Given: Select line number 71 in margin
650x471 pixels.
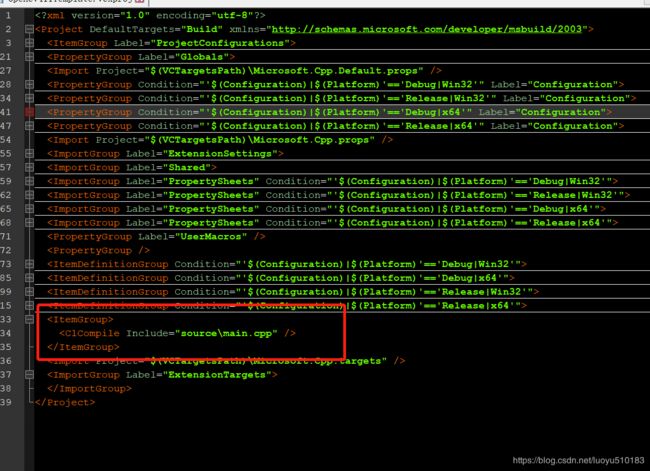Looking at the screenshot, I should point(6,236).
